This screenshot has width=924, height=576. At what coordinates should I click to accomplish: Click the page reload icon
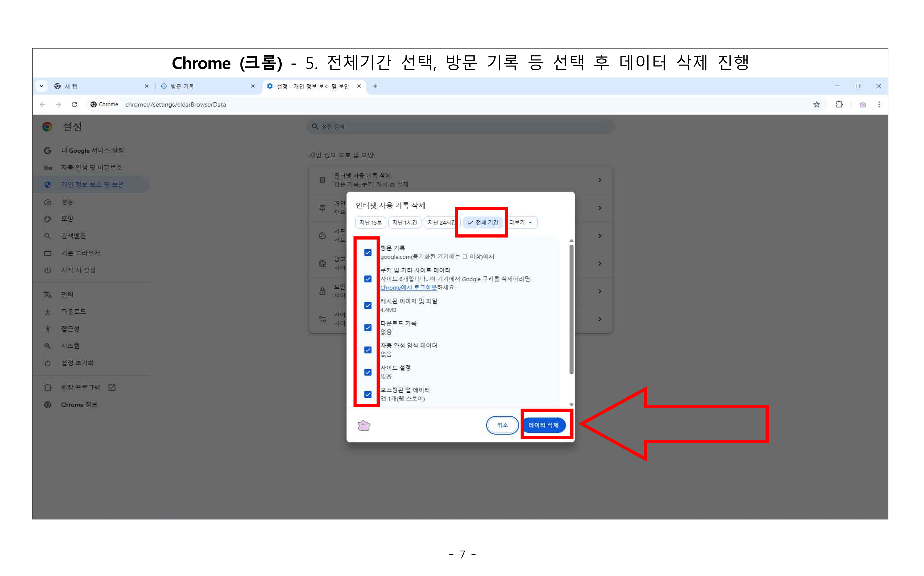coord(75,104)
